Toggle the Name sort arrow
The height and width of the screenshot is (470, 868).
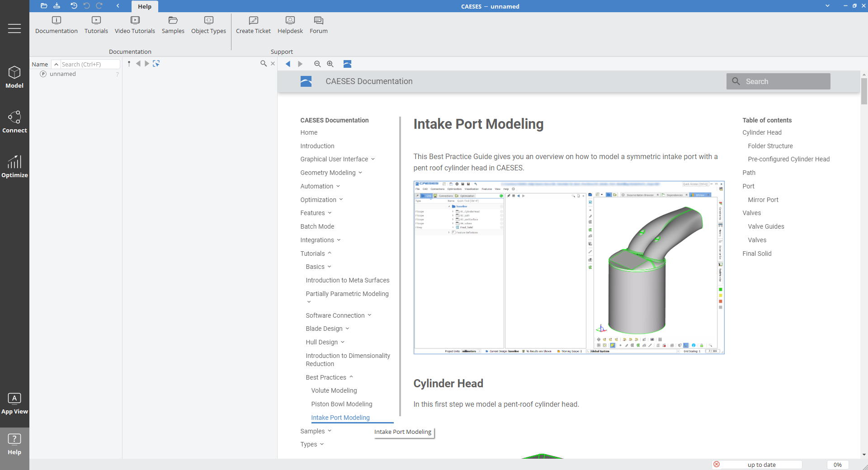[x=56, y=64]
